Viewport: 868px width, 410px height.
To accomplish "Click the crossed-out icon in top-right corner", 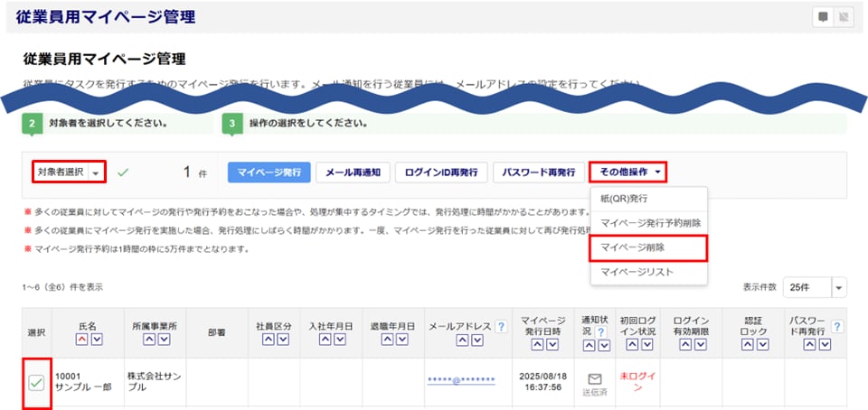I will coord(844,17).
